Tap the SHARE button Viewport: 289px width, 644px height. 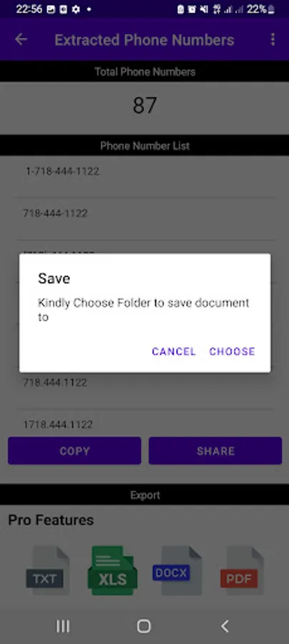tap(215, 451)
